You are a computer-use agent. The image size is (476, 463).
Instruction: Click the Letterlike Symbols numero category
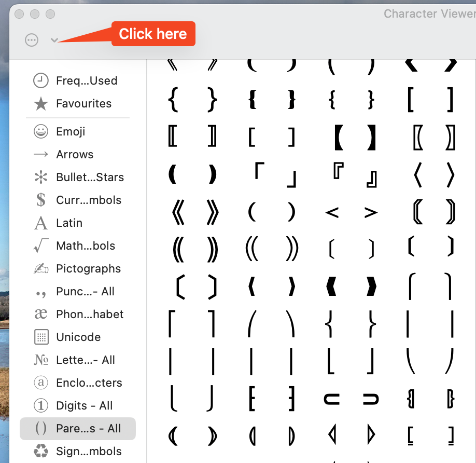pyautogui.click(x=40, y=360)
